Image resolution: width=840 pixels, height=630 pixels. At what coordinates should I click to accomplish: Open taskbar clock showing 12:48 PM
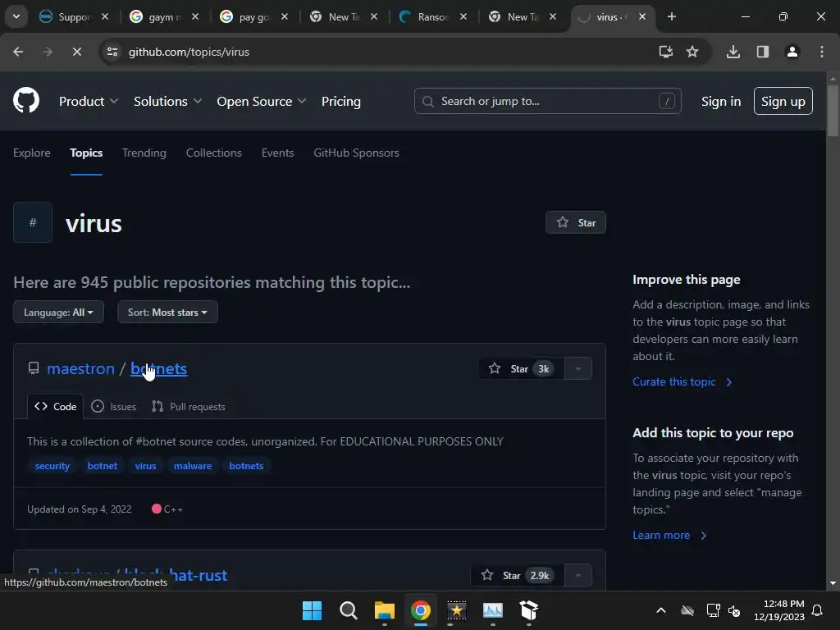pos(779,610)
